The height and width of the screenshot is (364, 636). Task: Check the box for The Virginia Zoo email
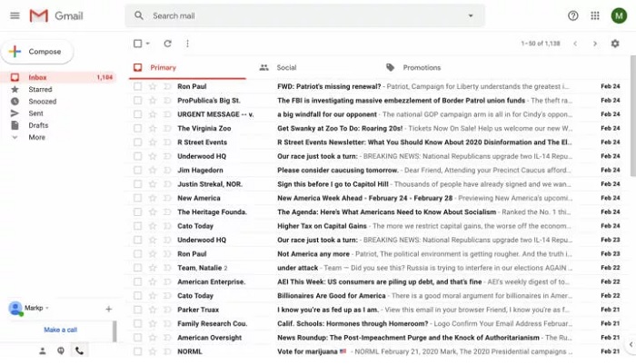pos(138,129)
